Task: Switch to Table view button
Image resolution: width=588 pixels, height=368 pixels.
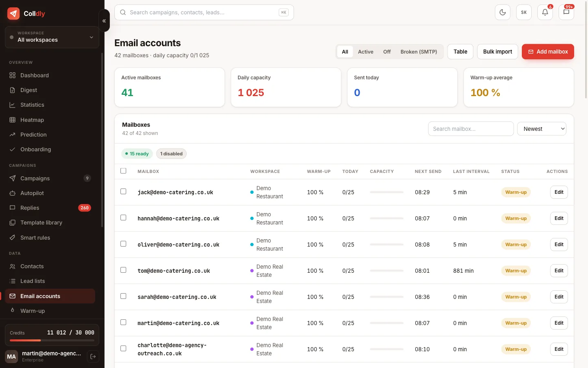Action: tap(460, 52)
